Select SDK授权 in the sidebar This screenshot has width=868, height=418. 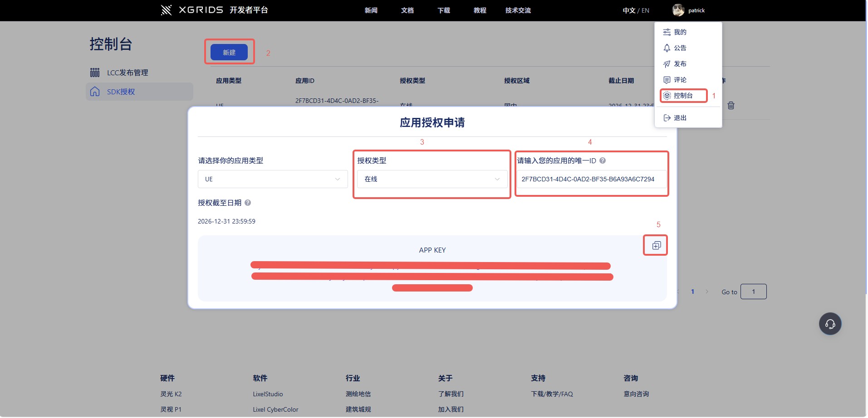coord(139,92)
